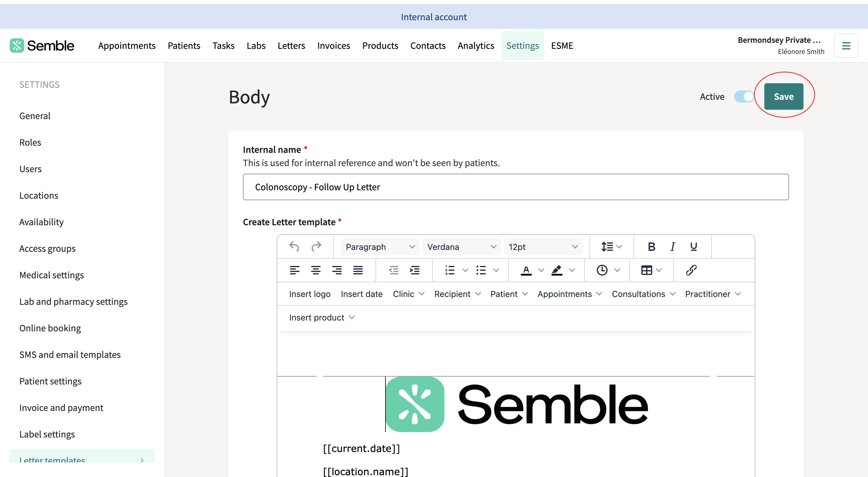This screenshot has width=868, height=477.
Task: Click the Semble logo image in letter body
Action: pos(517,404)
